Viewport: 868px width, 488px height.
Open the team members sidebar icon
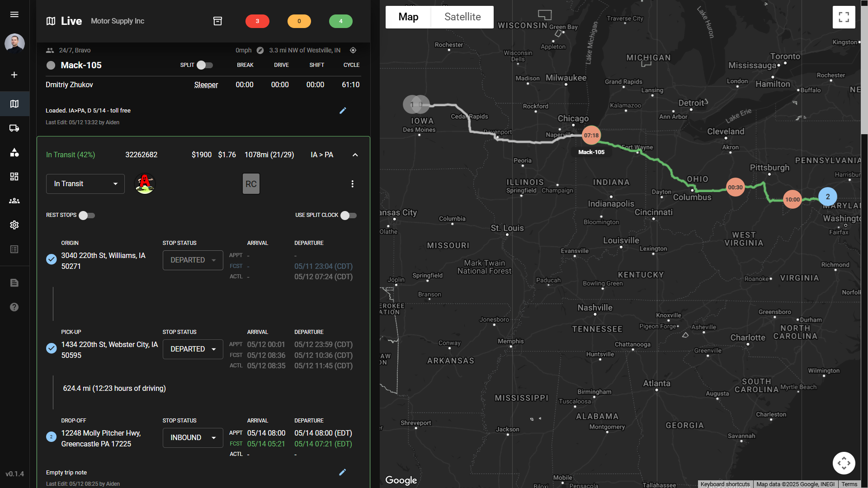(x=14, y=201)
